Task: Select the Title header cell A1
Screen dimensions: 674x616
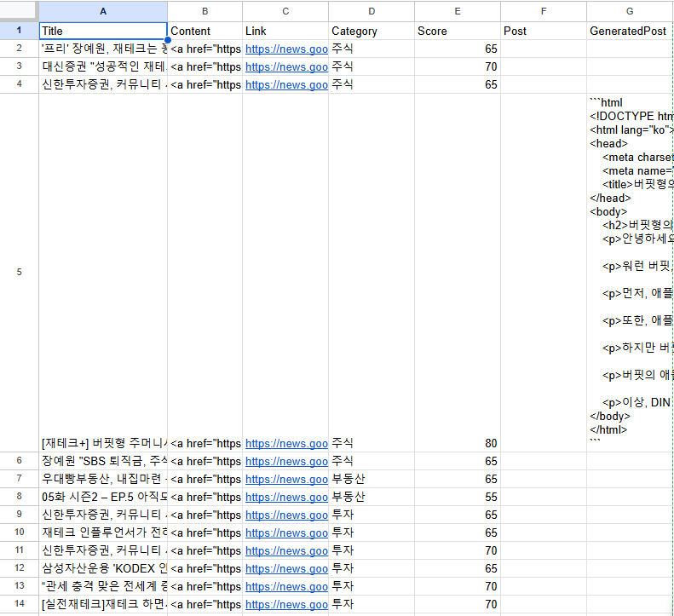Action: coord(103,31)
